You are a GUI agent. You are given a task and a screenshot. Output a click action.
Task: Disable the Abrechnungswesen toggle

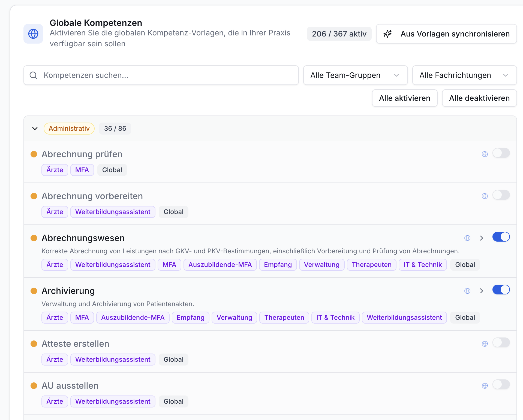[x=501, y=237]
